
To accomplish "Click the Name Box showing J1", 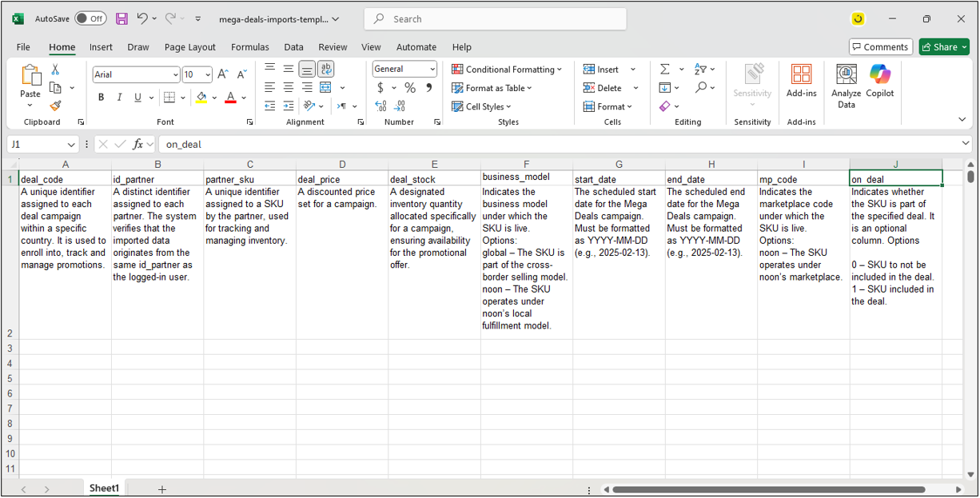I will (x=36, y=145).
